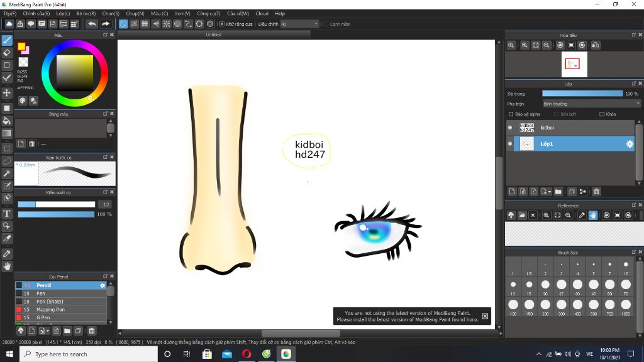
Task: Enable concentric circle snap guide
Action: point(177,25)
